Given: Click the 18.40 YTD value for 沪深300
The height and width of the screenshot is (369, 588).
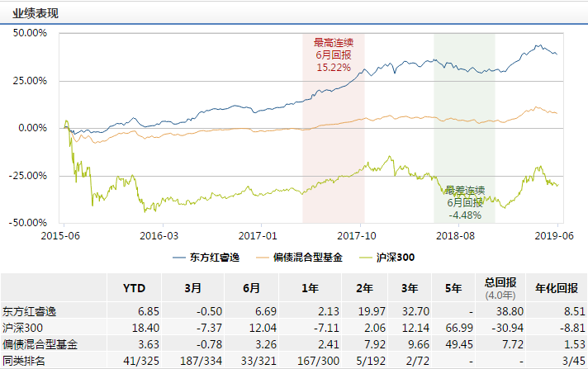Looking at the screenshot, I should [x=145, y=328].
